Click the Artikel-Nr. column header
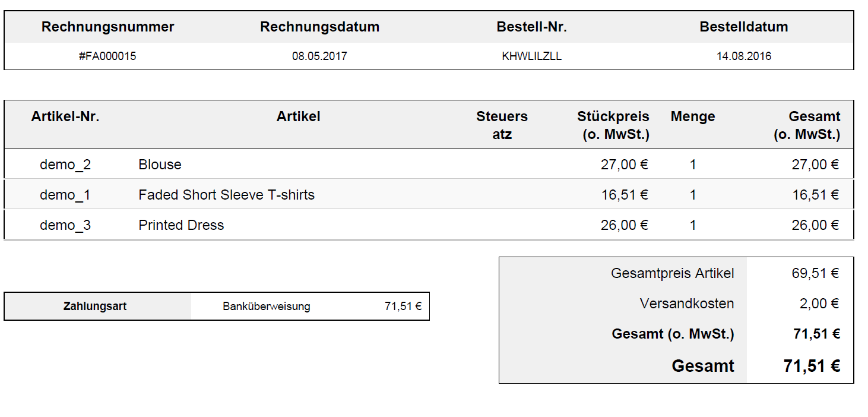The height and width of the screenshot is (417, 868). tap(65, 116)
